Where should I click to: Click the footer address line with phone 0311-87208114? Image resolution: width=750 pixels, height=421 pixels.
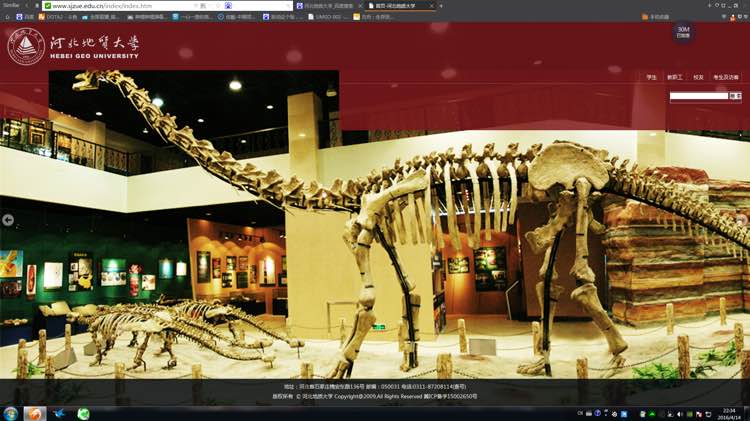coord(375,387)
